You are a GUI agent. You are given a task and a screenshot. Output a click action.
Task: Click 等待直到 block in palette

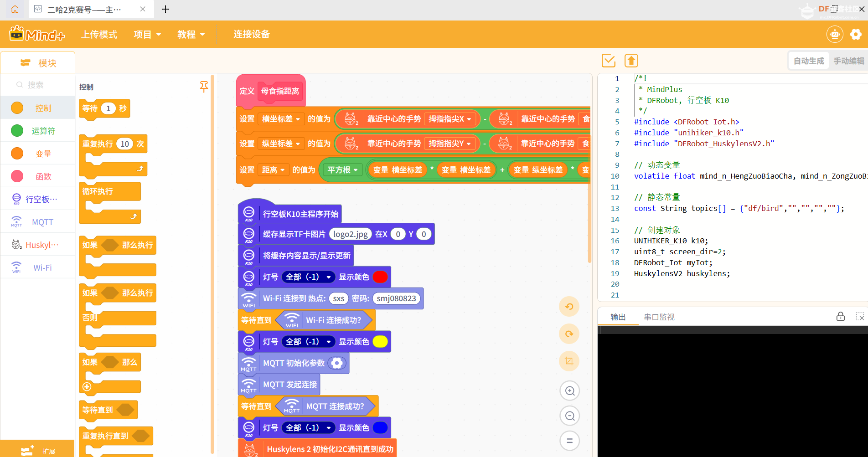[x=108, y=410]
